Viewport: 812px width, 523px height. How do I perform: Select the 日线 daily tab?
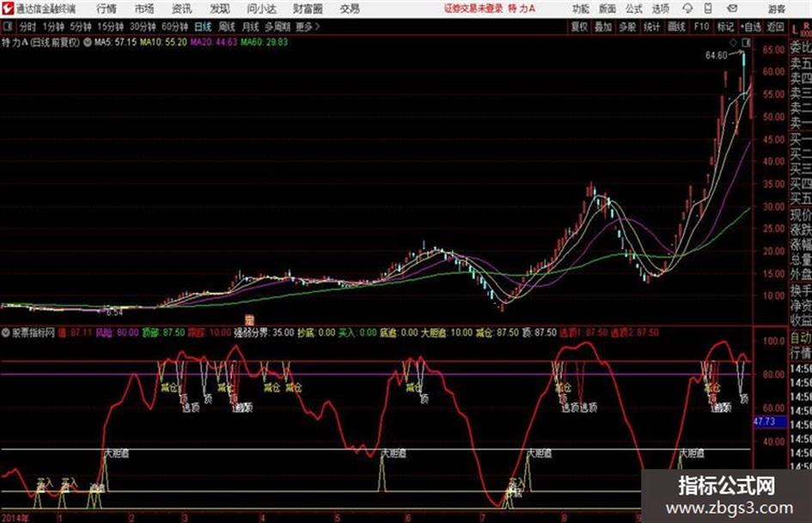coord(203,27)
